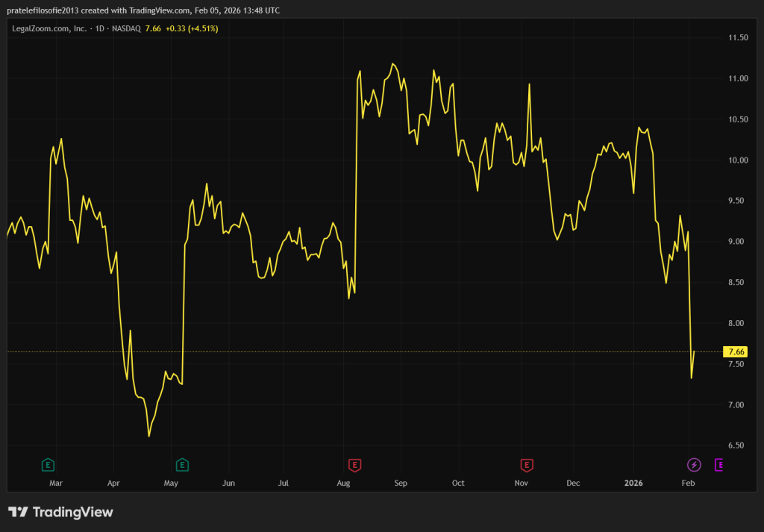Click the purple upcoming earnings icon at far right
Screen dimensions: 764x532
point(720,466)
